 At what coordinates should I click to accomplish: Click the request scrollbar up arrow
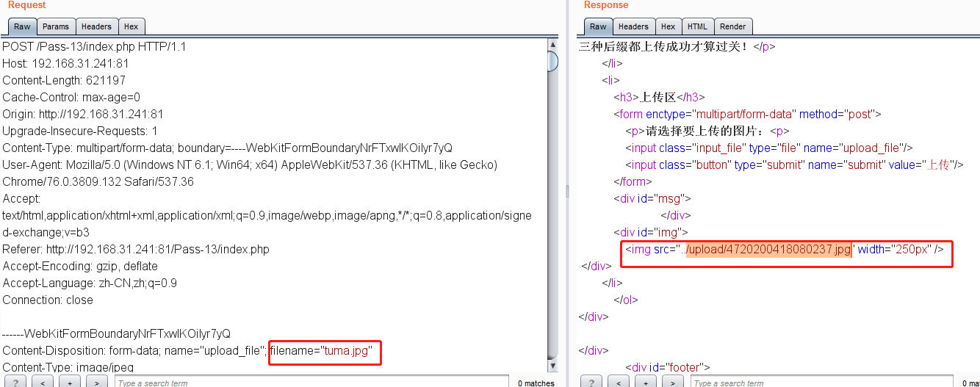pyautogui.click(x=553, y=46)
